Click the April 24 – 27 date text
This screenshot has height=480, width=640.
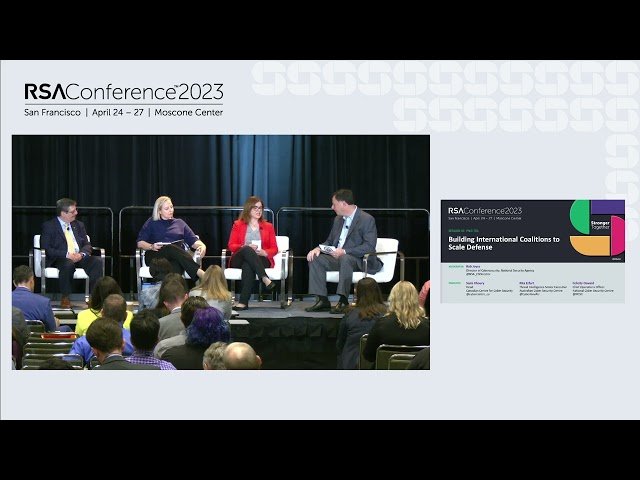(x=118, y=113)
